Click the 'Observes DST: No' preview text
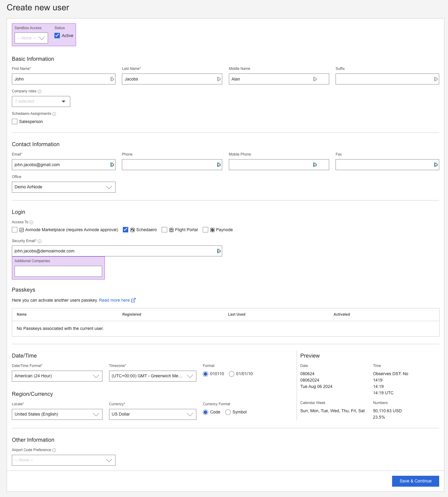448x497 pixels. pyautogui.click(x=391, y=374)
